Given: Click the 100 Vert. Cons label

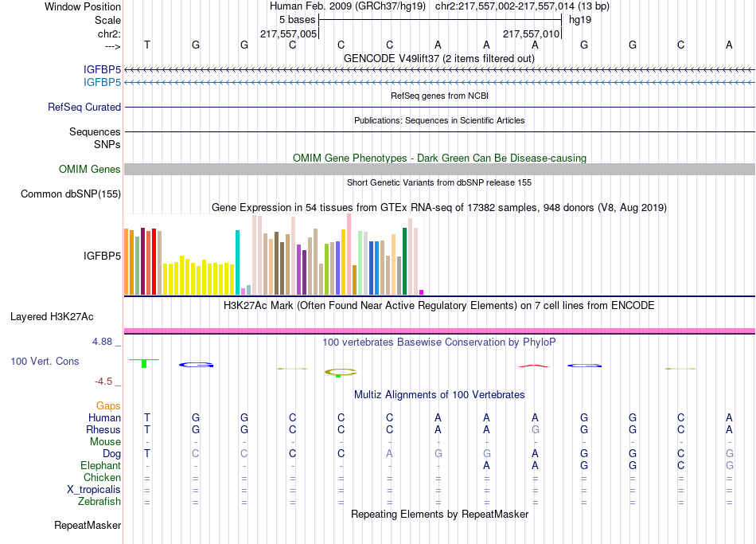Looking at the screenshot, I should pyautogui.click(x=45, y=361).
